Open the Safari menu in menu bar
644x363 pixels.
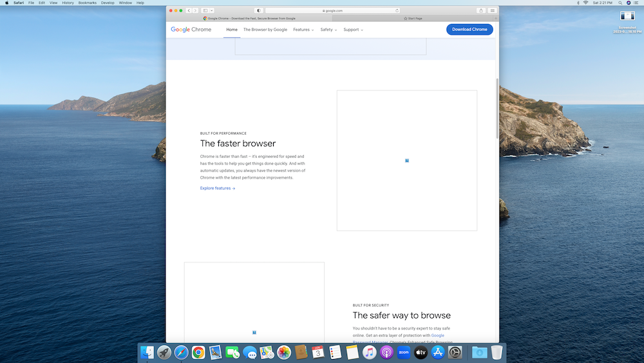pos(19,3)
